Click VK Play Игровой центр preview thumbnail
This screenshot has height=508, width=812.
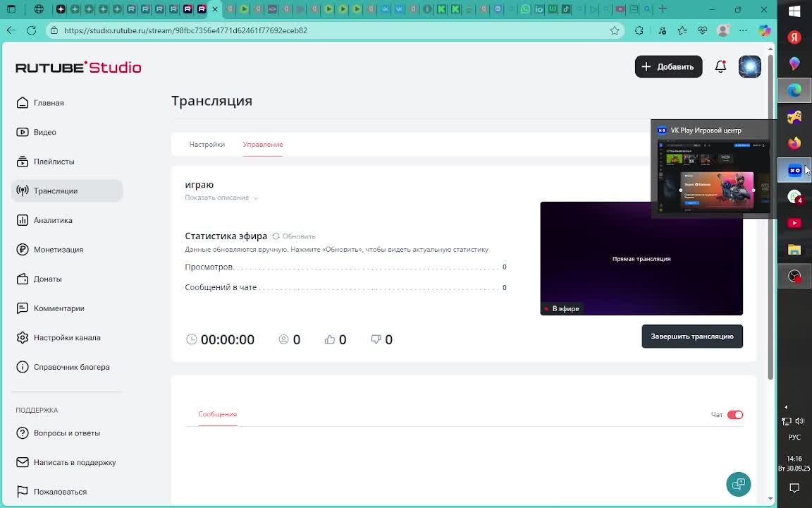coord(713,176)
